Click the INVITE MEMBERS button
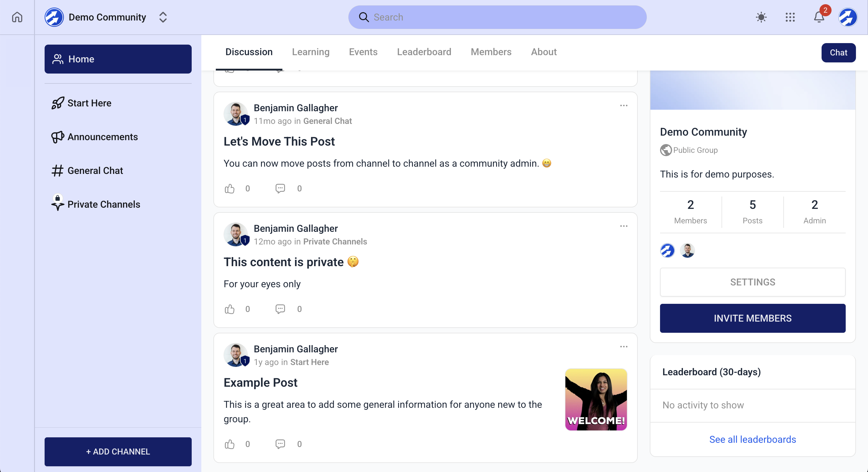 pos(752,318)
